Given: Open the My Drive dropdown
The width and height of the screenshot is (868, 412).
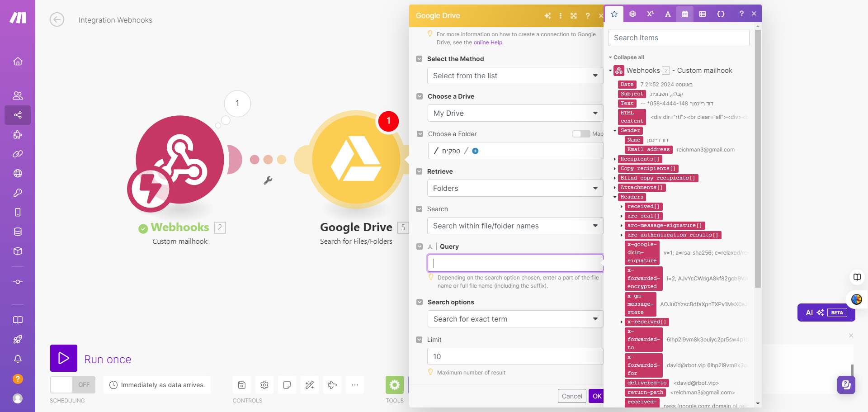Looking at the screenshot, I should pos(515,113).
